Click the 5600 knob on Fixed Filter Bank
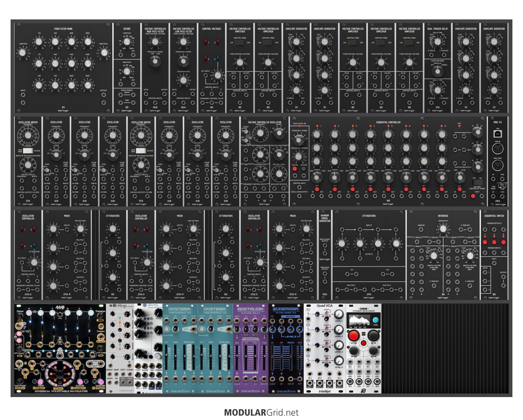This screenshot has height=420, width=523. [88, 85]
